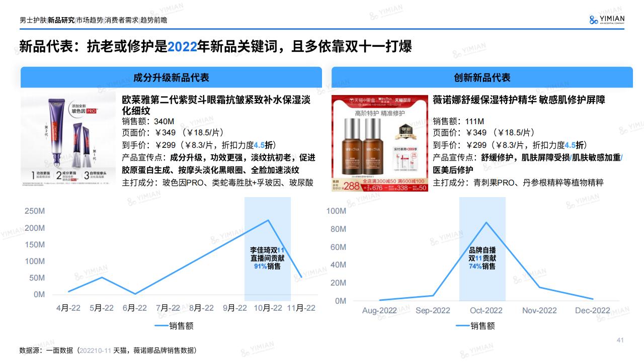Viewport: 644px width, 362px height.
Task: Click the 销售额 legend under right chart
Action: click(475, 326)
